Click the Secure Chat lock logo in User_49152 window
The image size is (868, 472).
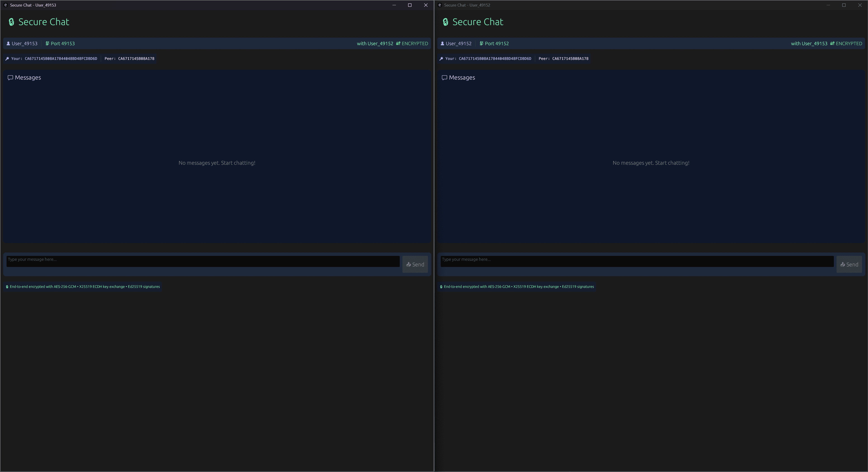click(x=445, y=21)
